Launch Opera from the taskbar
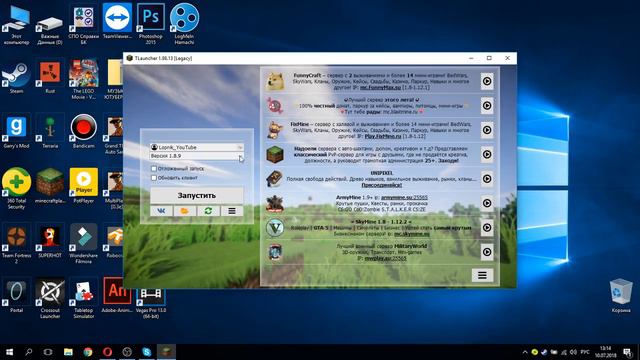 point(107,351)
